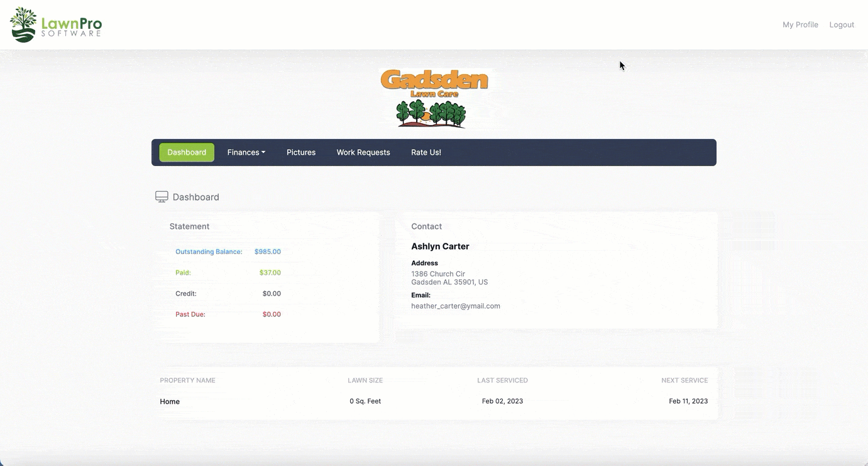
Task: Click the Statement card heading
Action: (189, 226)
